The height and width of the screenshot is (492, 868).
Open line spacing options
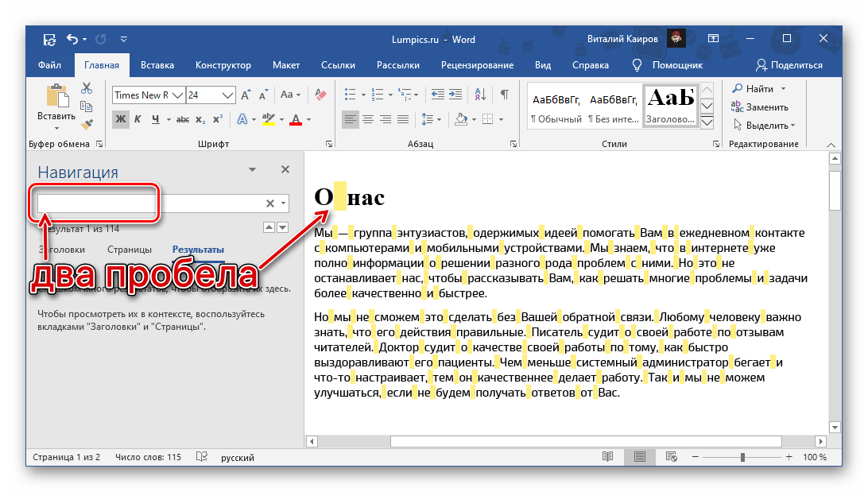[x=431, y=119]
